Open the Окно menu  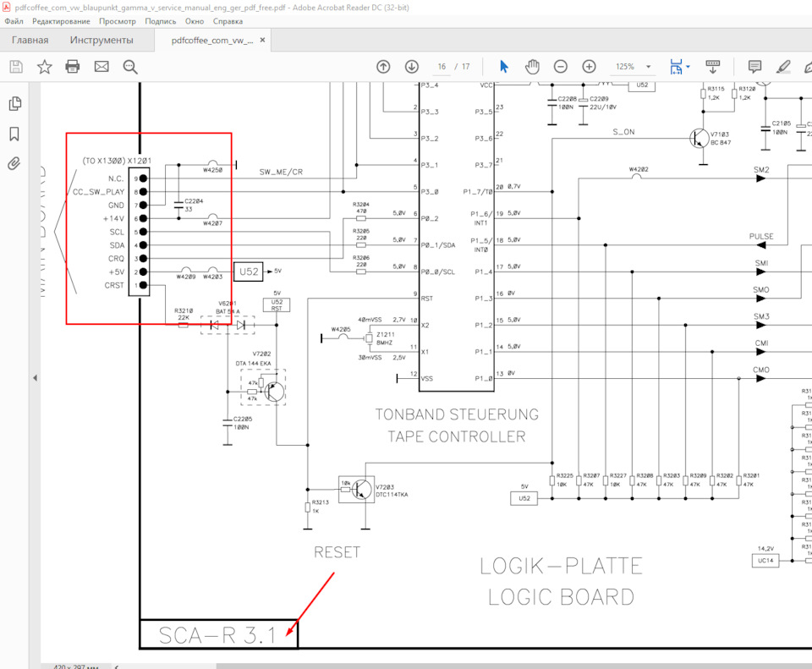coord(195,21)
